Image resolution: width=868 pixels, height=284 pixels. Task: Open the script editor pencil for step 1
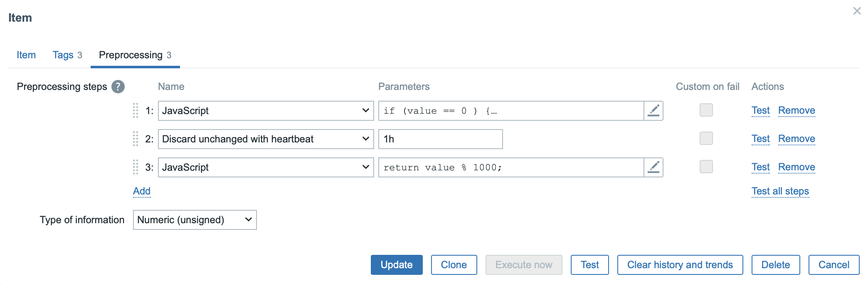(653, 111)
